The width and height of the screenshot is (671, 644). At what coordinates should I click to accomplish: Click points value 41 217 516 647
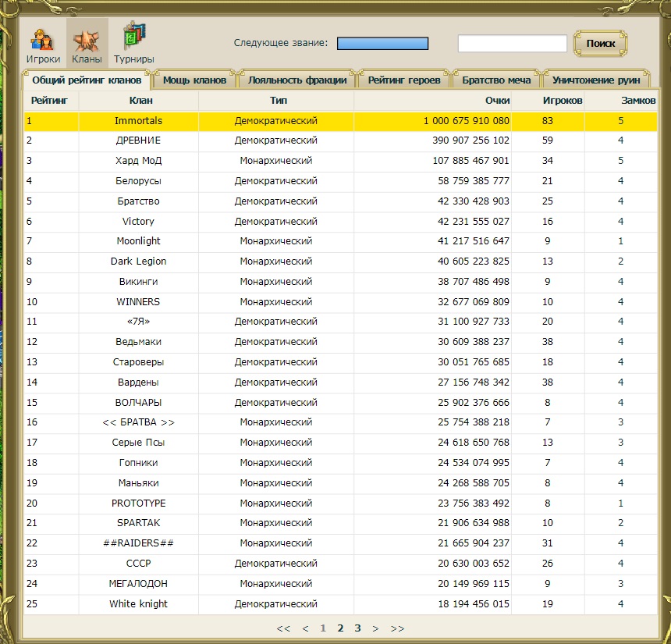[474, 240]
